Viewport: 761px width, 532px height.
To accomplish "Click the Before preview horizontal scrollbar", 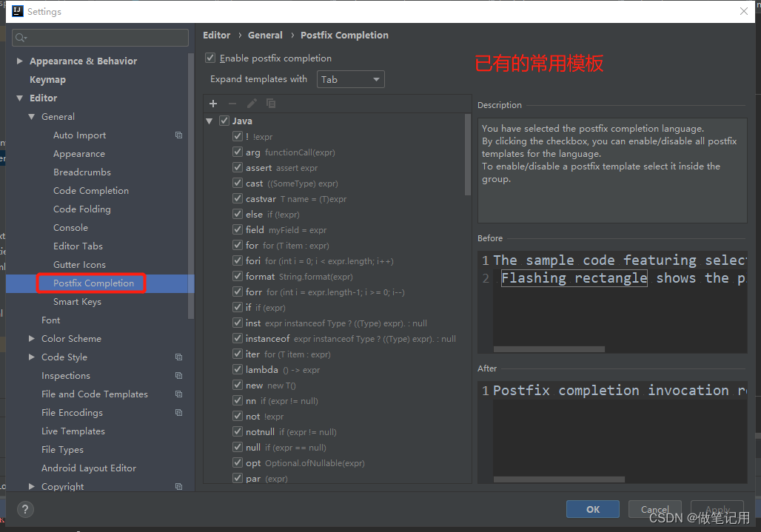I will 549,349.
